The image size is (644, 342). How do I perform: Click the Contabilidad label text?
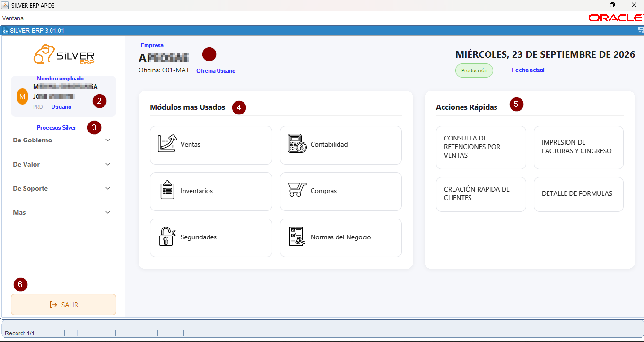[x=329, y=144]
